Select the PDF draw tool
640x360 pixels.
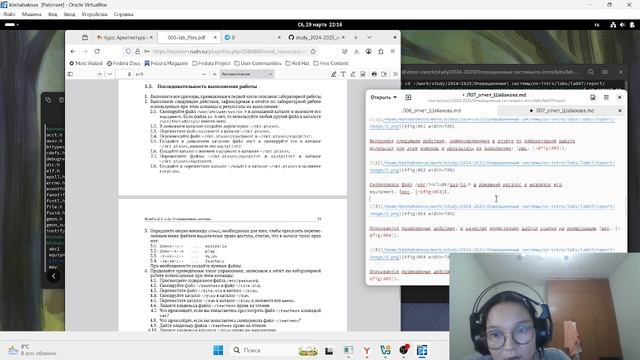tap(353, 74)
